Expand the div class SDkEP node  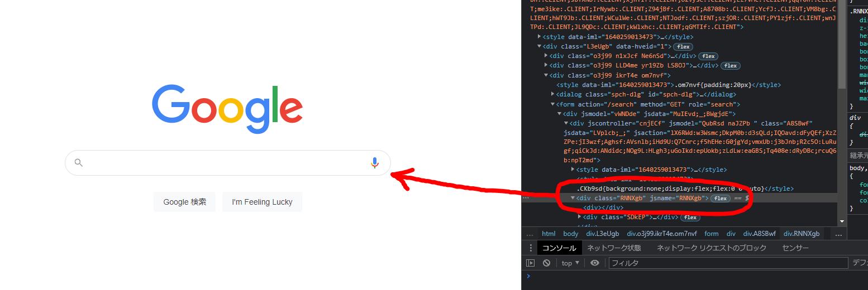click(580, 217)
